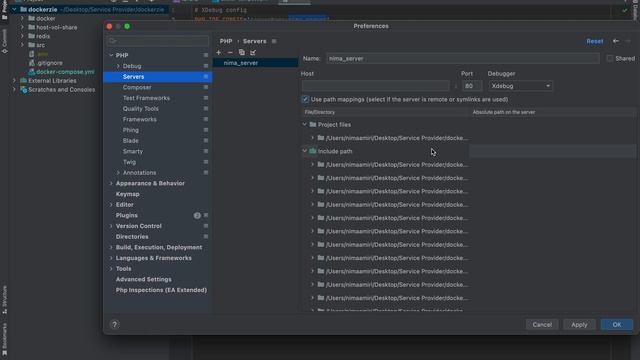Image resolution: width=640 pixels, height=360 pixels.
Task: Click the docker-compose.yml file icon
Action: pyautogui.click(x=31, y=72)
